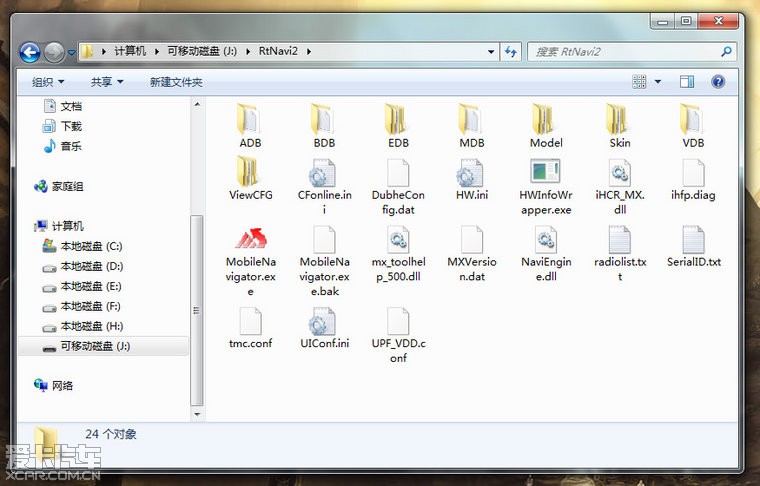The height and width of the screenshot is (486, 760).
Task: Open the help question mark icon
Action: tap(718, 81)
